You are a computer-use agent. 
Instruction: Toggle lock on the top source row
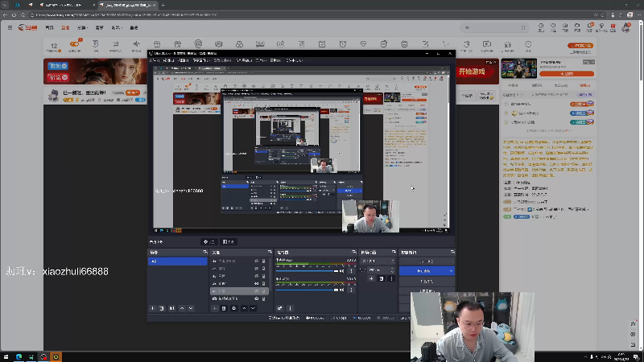pyautogui.click(x=264, y=261)
